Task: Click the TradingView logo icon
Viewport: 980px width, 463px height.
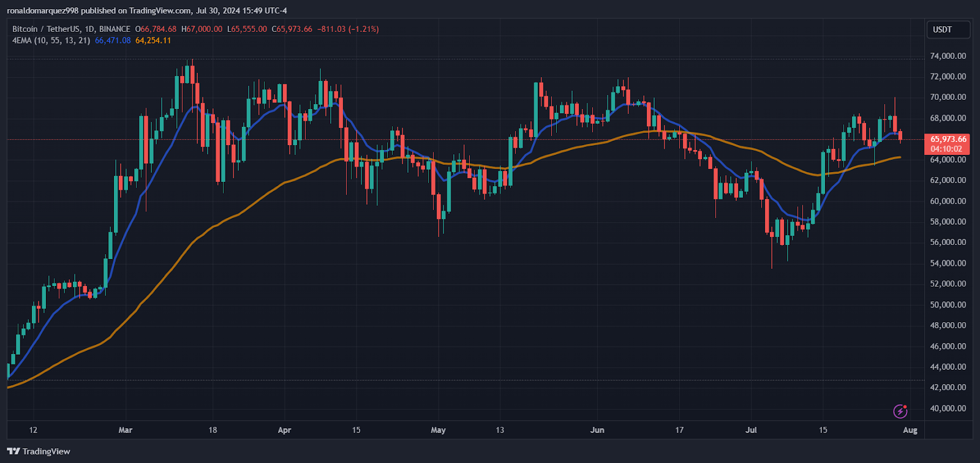Action: tap(13, 451)
